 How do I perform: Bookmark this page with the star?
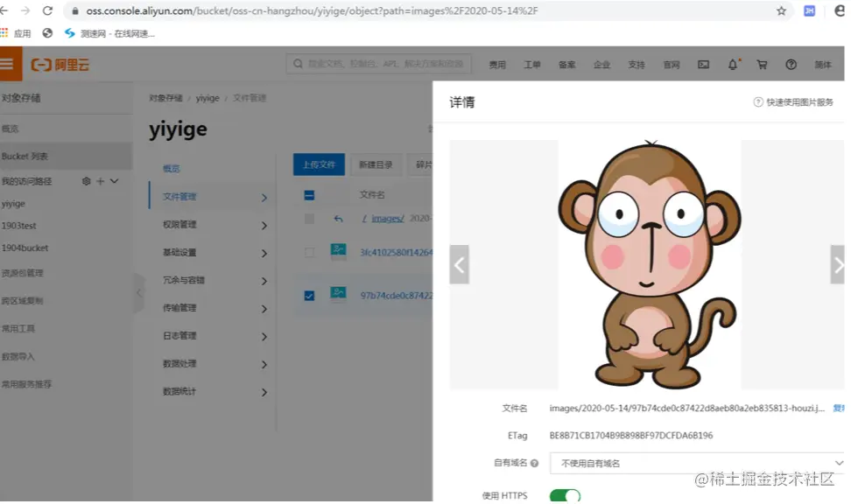pos(781,10)
